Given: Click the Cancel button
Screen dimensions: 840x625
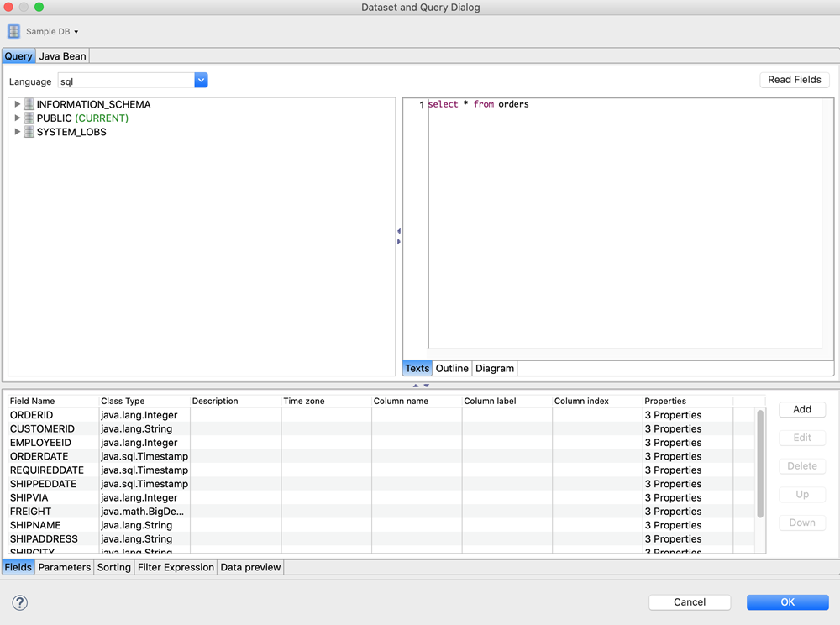Looking at the screenshot, I should [x=690, y=602].
